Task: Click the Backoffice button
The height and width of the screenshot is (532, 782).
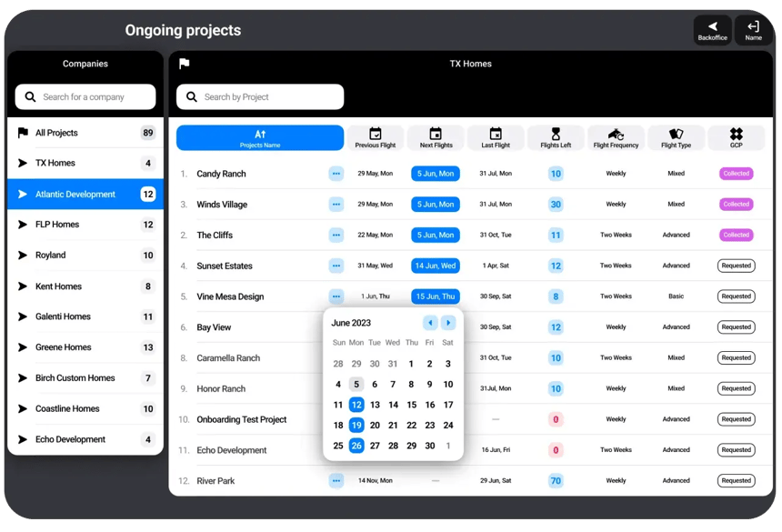Action: [712, 27]
